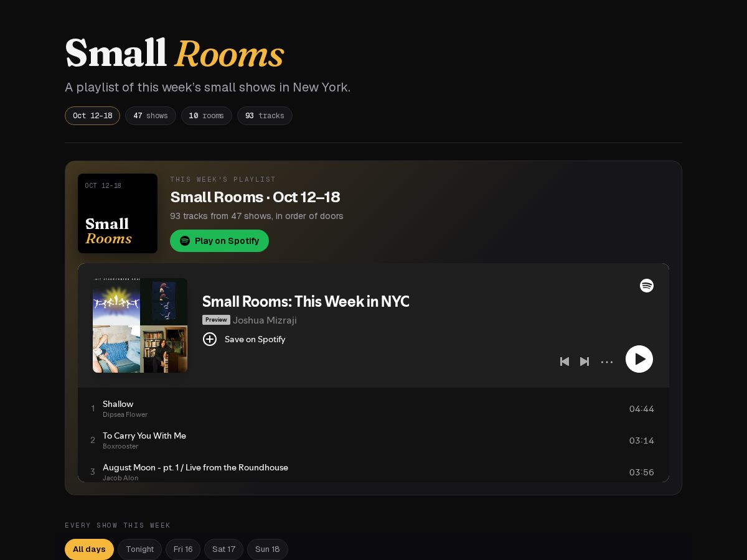Filter shows by Sat 17
Screen dimensions: 747x560
click(x=223, y=549)
